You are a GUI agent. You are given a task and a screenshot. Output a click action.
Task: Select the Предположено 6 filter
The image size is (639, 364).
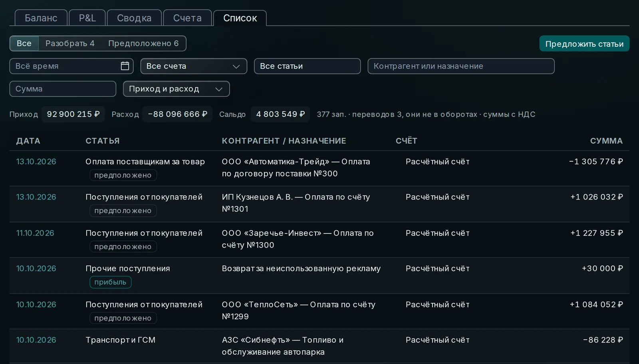(143, 43)
